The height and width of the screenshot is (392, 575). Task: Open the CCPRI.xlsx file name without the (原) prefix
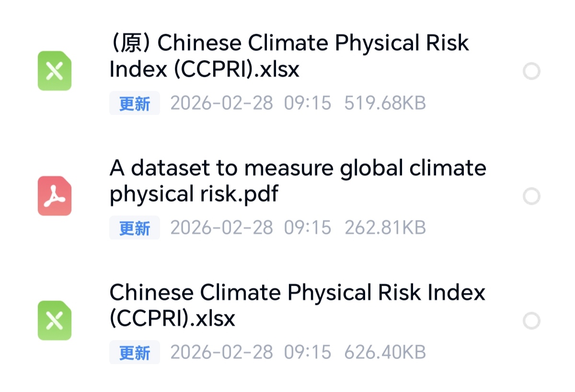(x=297, y=305)
